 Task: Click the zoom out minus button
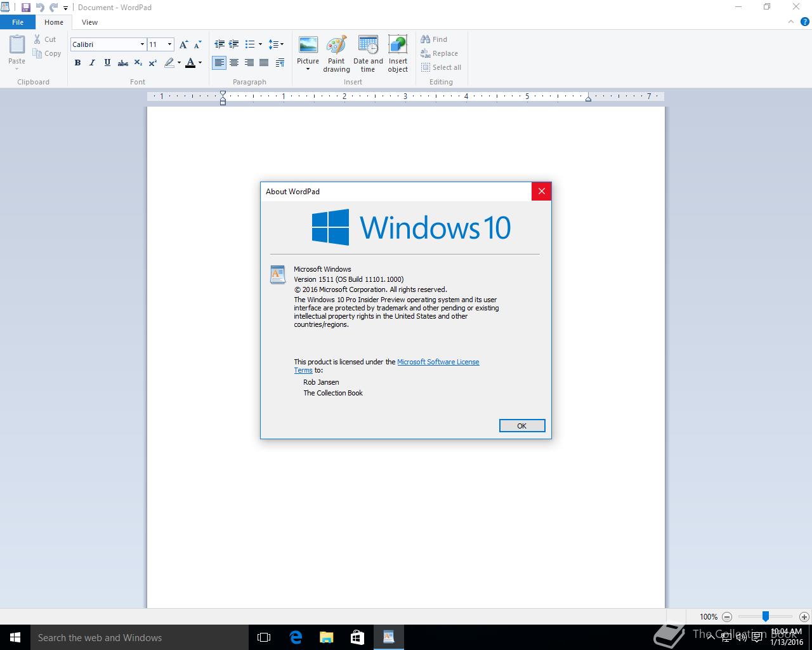[x=727, y=616]
